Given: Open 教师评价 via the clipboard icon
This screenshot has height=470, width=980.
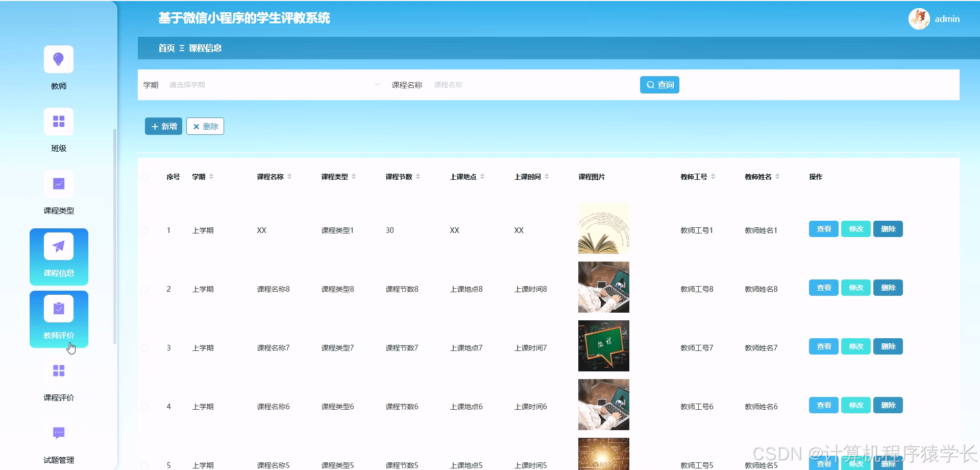Looking at the screenshot, I should coord(58,308).
